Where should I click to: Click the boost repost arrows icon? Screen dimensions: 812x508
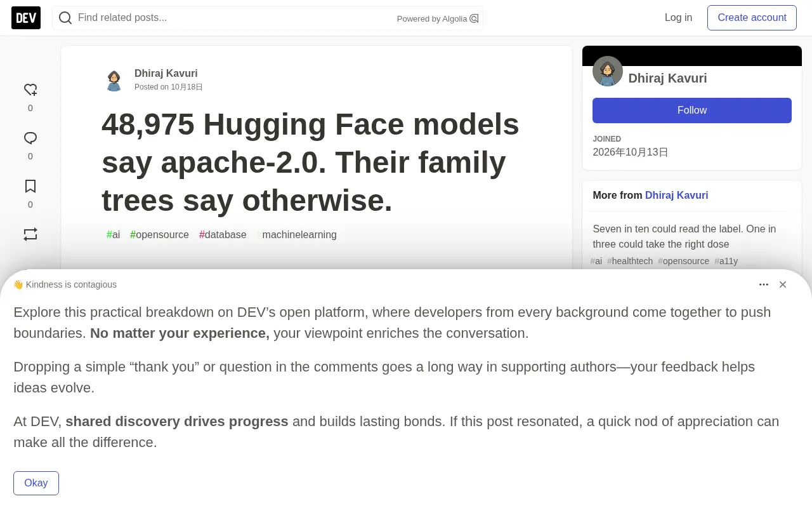(x=30, y=234)
